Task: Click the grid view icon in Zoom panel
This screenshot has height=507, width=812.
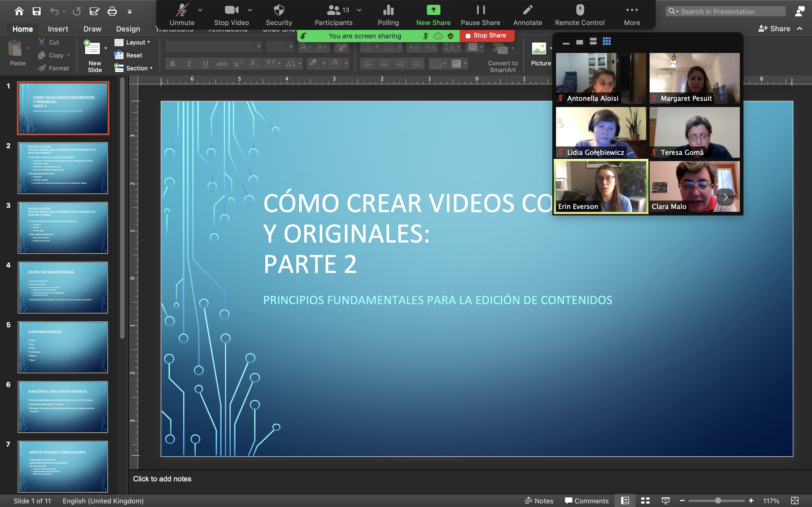Action: (x=607, y=41)
